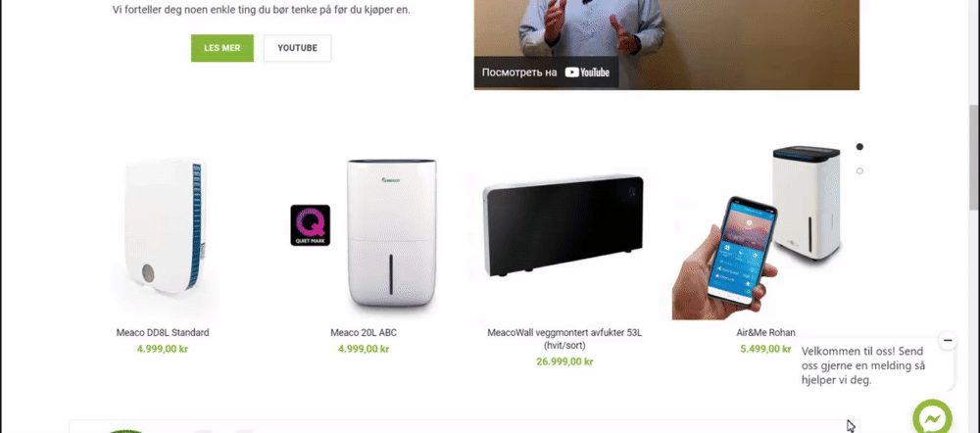Click the YouTube logo on the video
Image resolution: width=980 pixels, height=433 pixels.
coord(587,72)
